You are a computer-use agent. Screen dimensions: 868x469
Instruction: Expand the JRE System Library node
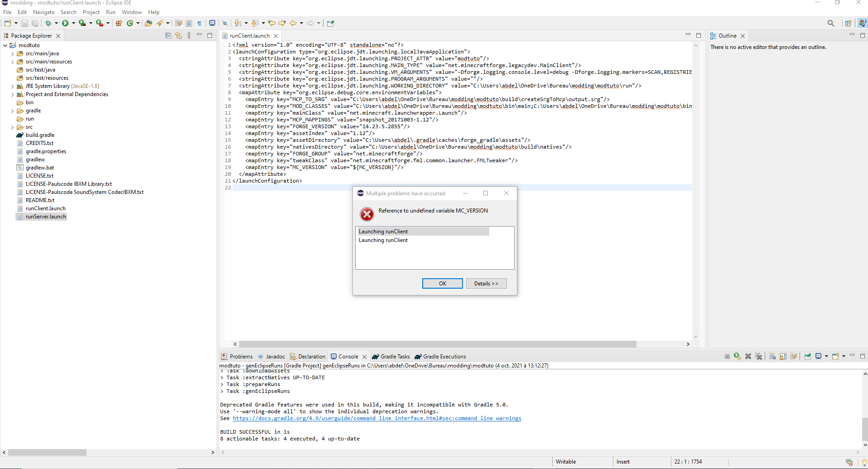pos(12,87)
